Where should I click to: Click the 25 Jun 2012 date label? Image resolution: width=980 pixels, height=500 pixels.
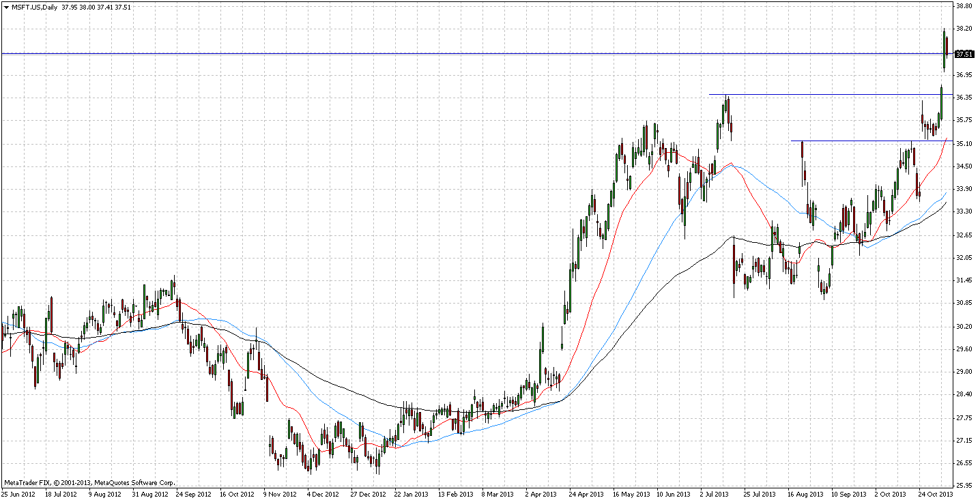18,494
